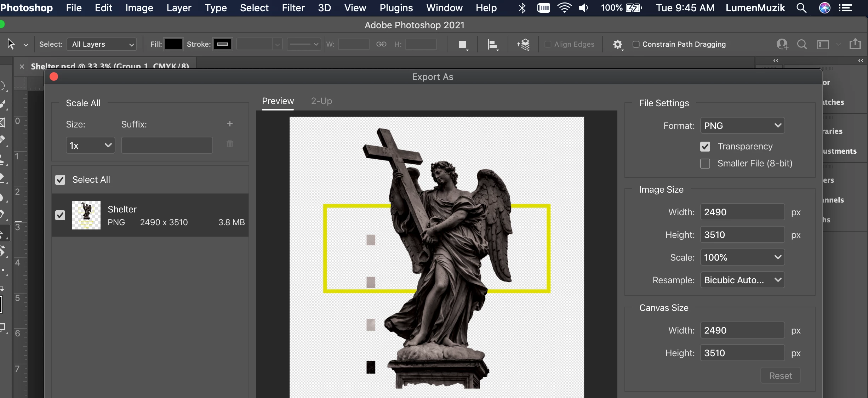The image size is (868, 398).
Task: Click the add scale size plus icon
Action: [x=230, y=124]
